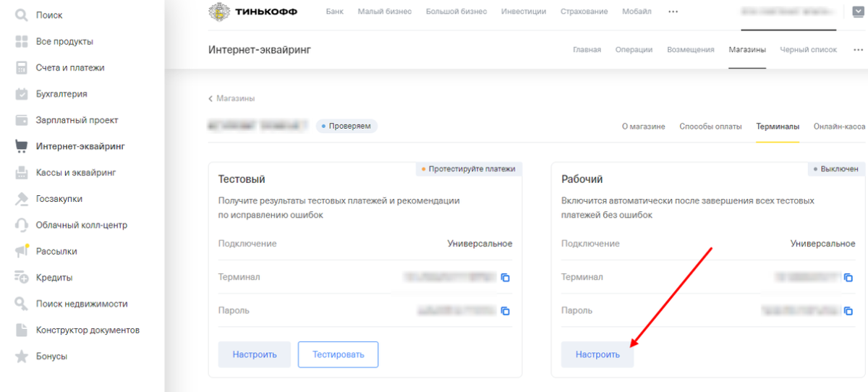Switch to the Операции tab
Viewport: 868px width, 392px height.
[x=634, y=50]
